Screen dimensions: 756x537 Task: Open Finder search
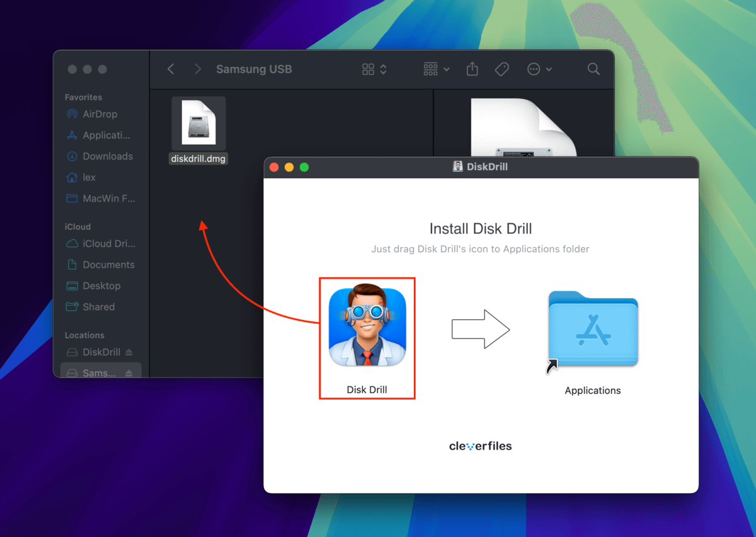click(x=593, y=69)
